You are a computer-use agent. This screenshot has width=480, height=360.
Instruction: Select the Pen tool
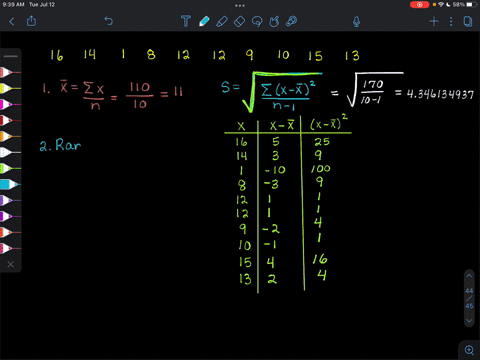[x=204, y=21]
